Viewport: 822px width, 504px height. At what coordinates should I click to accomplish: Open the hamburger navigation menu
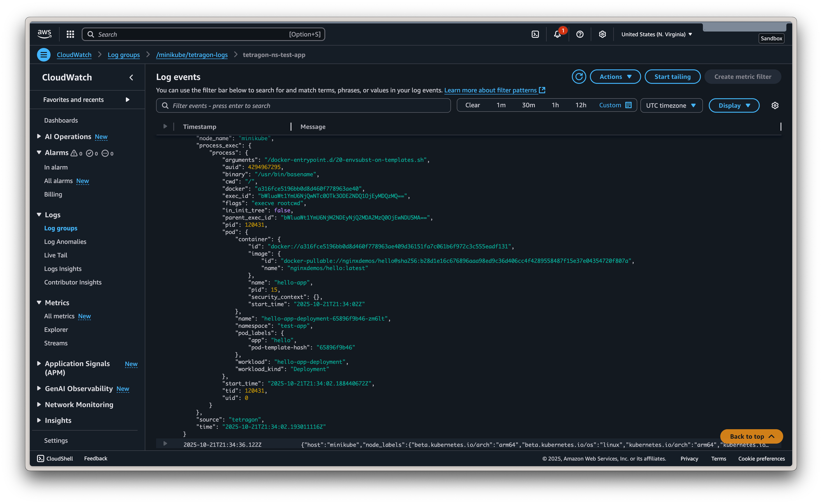[43, 54]
